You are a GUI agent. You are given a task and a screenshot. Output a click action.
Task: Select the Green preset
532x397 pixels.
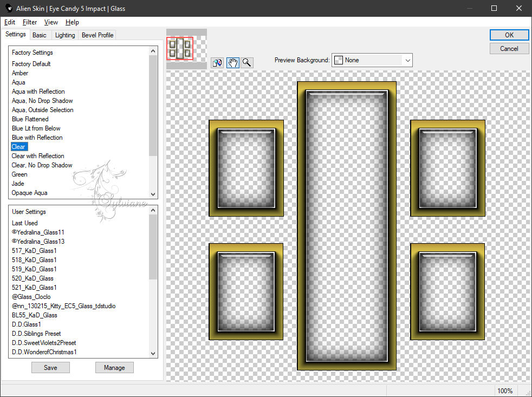tap(20, 174)
